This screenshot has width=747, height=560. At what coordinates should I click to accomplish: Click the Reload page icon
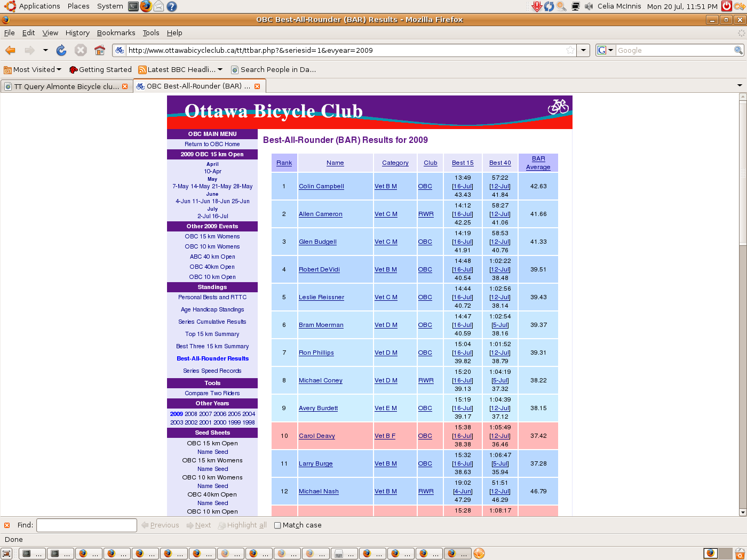[x=61, y=50]
